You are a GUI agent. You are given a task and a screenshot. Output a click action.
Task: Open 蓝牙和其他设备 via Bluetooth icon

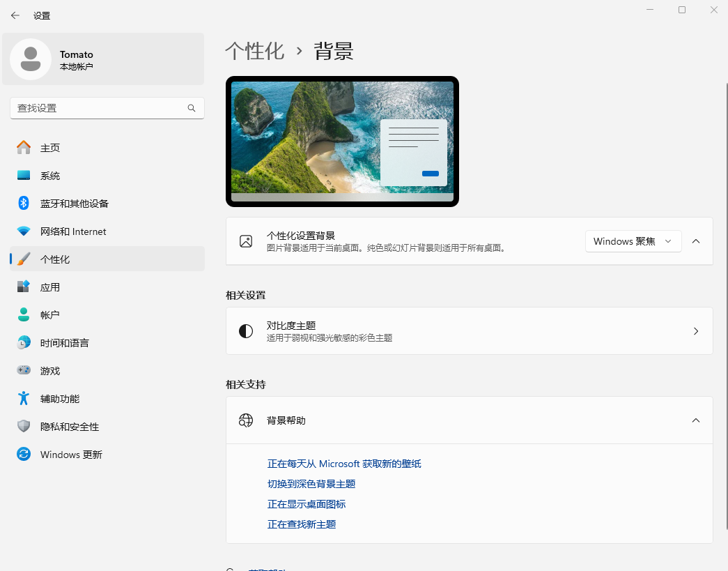point(24,204)
